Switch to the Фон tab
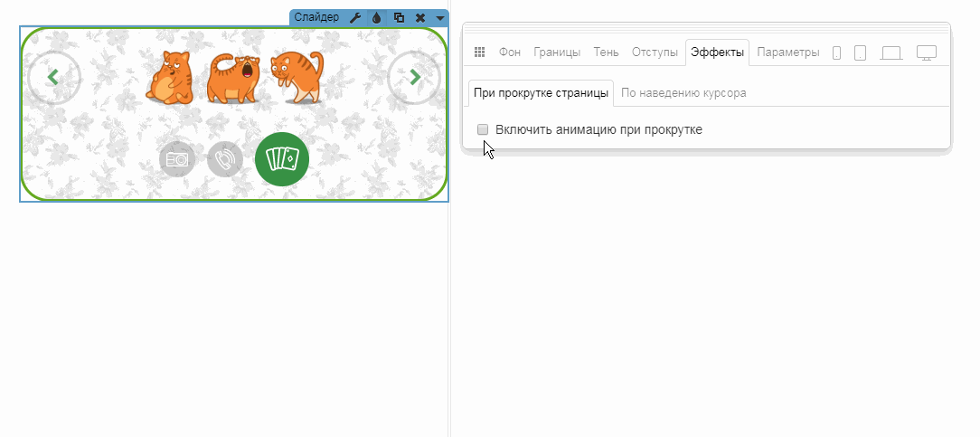Screen dimensions: 980x437 click(x=510, y=52)
